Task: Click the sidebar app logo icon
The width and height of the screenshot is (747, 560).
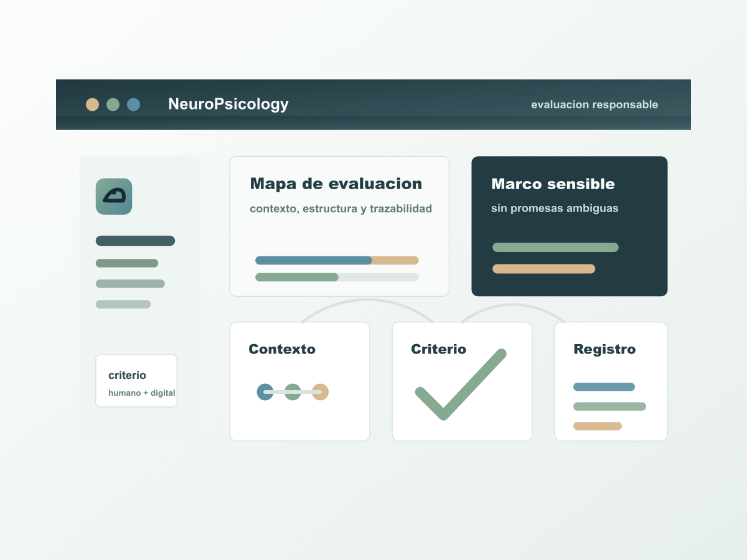Action: (x=114, y=197)
